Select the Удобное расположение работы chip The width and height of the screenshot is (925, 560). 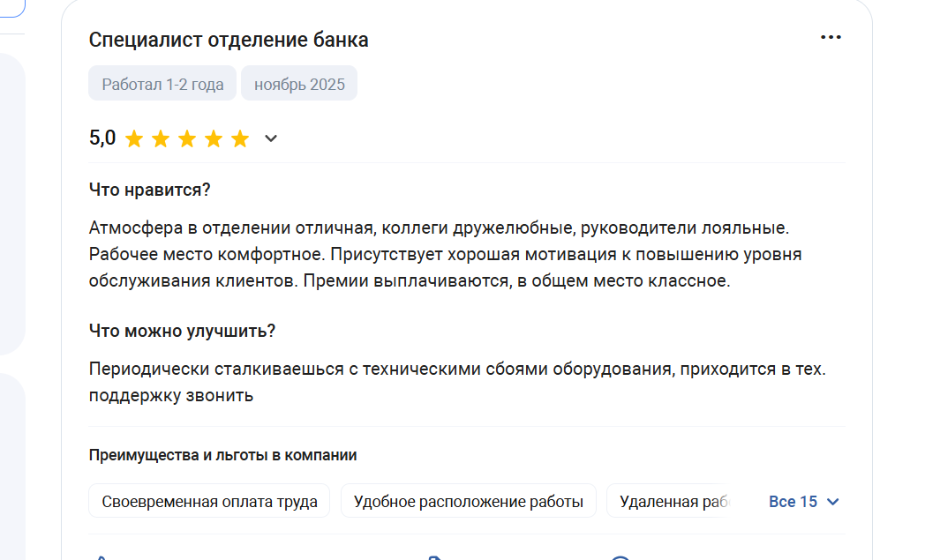click(x=468, y=502)
